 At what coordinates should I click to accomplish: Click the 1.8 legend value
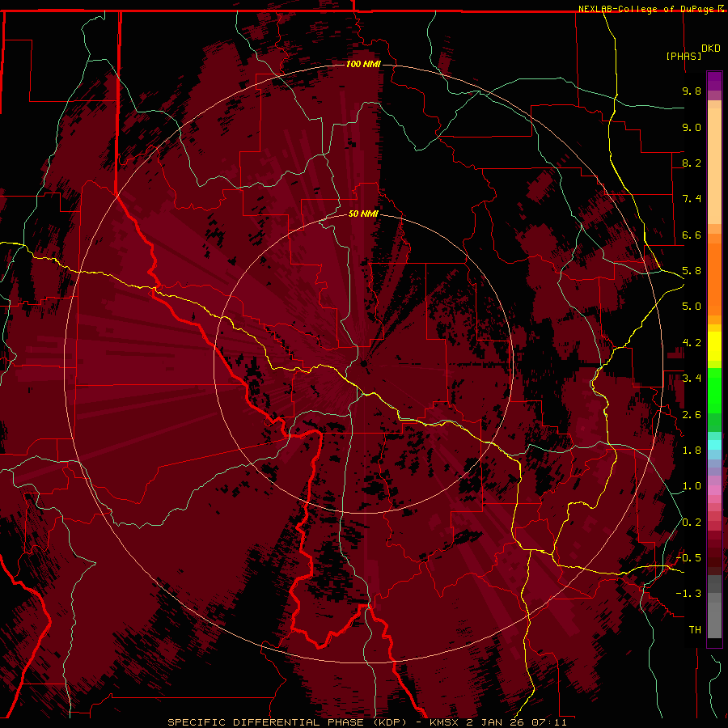pyautogui.click(x=692, y=451)
